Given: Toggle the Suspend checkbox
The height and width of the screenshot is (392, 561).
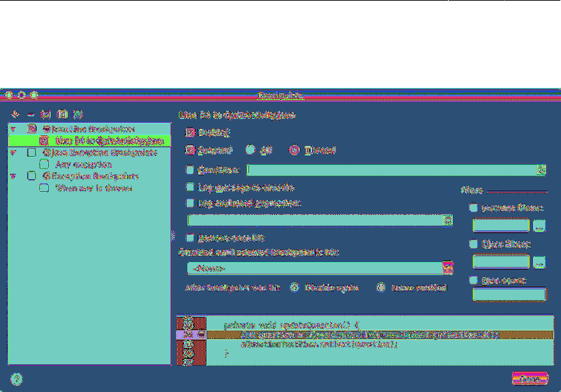Looking at the screenshot, I should tap(189, 150).
